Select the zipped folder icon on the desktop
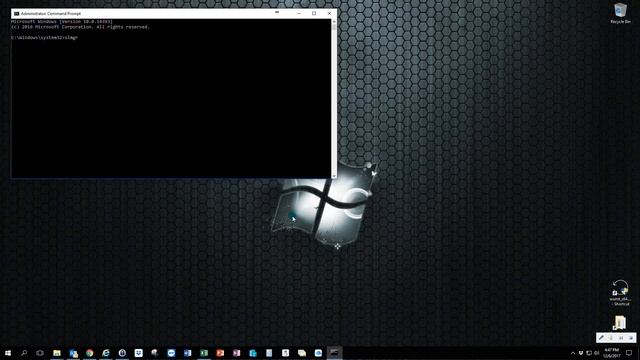The width and height of the screenshot is (640, 360). (620, 323)
